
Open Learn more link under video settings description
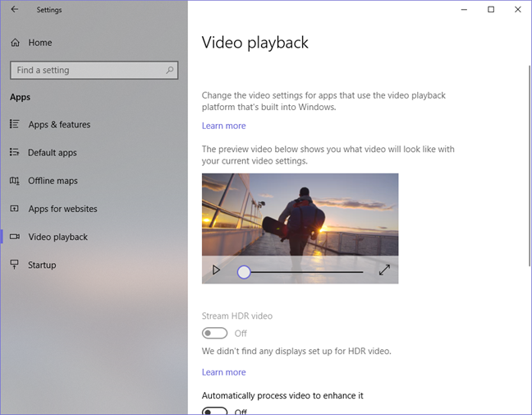223,126
